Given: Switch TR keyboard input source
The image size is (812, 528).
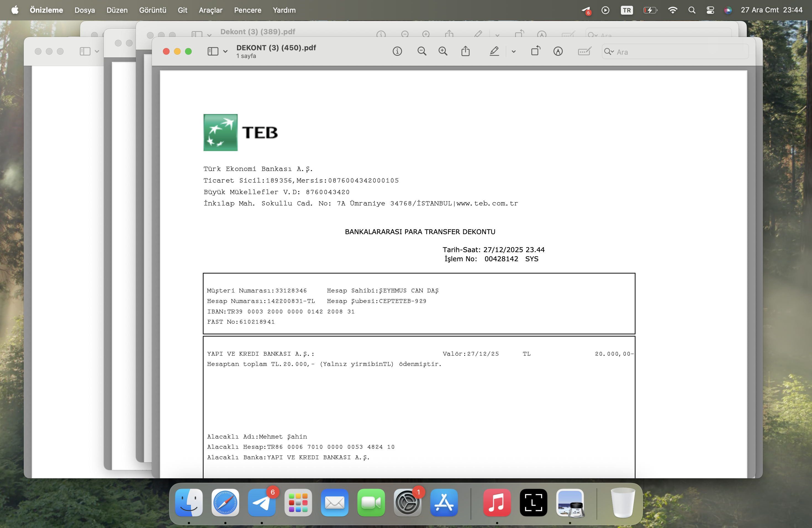Looking at the screenshot, I should pos(627,10).
